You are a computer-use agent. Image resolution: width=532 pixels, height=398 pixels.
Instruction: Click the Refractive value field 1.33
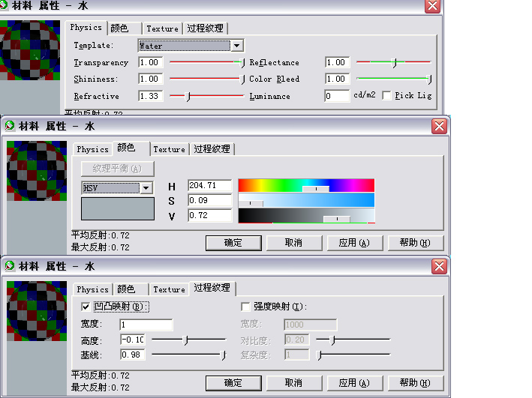(150, 96)
